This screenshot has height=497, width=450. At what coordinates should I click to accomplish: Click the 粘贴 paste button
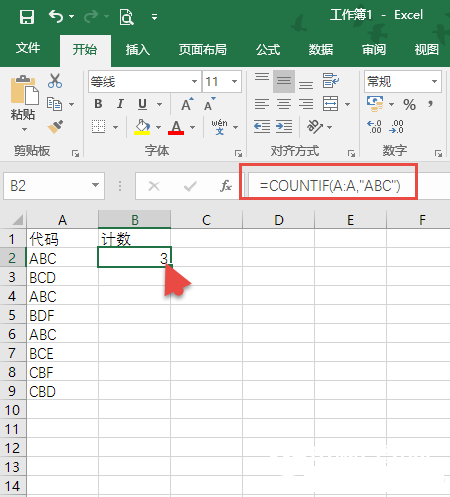(x=23, y=103)
